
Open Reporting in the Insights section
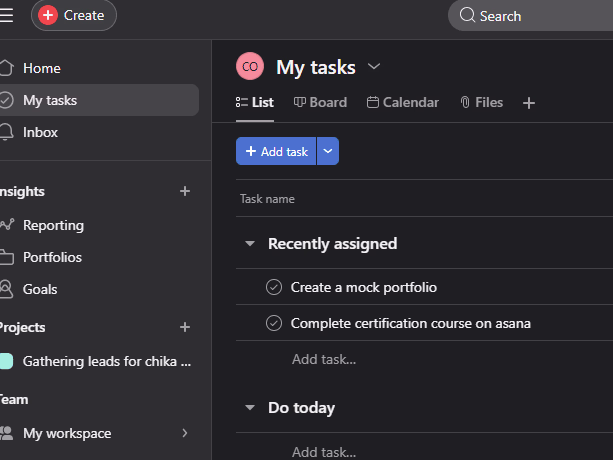53,225
